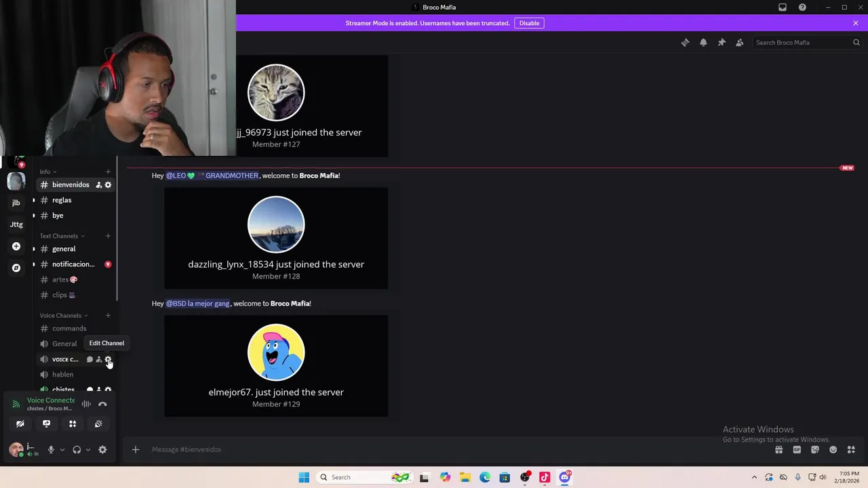868x488 pixels.
Task: Open User Settings gear
Action: 102,449
